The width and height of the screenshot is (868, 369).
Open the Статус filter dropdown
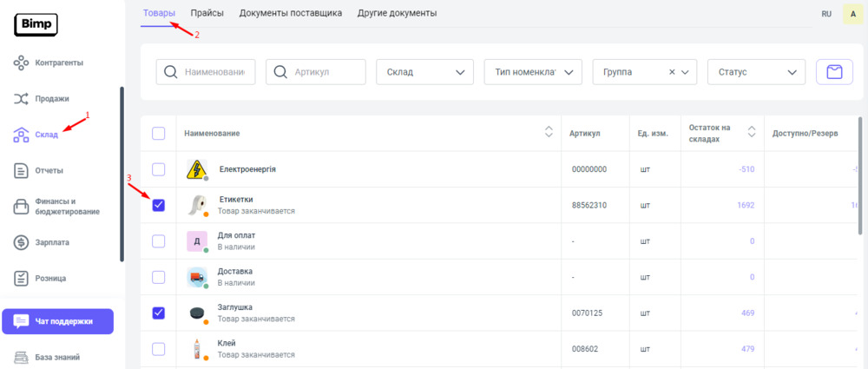coord(756,72)
